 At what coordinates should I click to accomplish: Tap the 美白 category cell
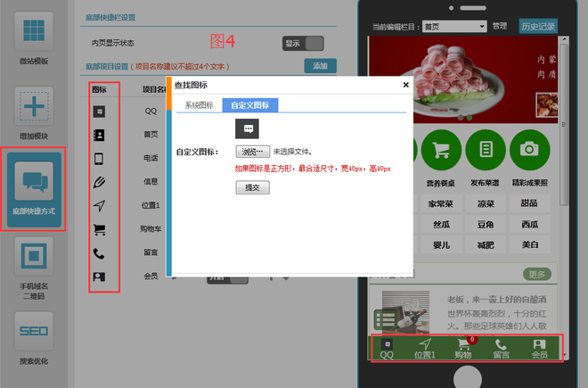pos(529,245)
